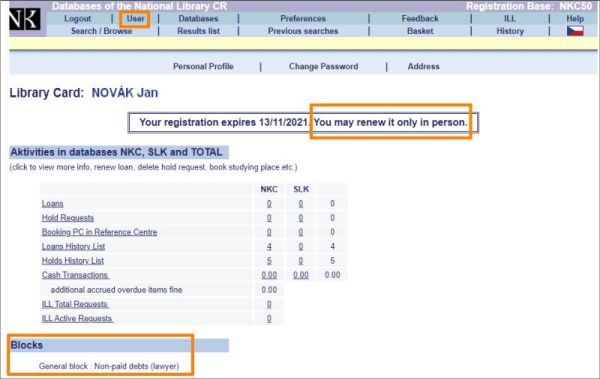Open Booking PC in Reference Centre
Viewport: 600px width, 379px height.
99,232
